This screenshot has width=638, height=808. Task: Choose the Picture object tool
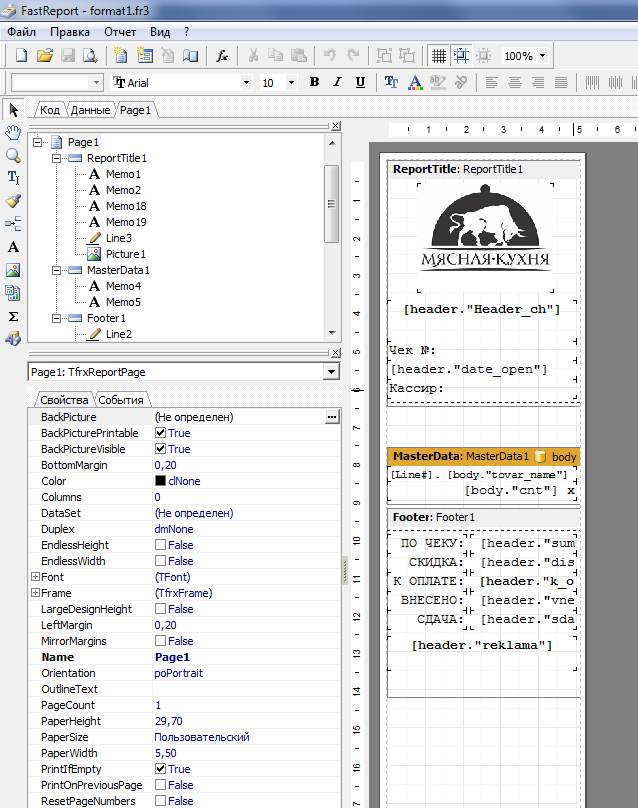[x=13, y=270]
